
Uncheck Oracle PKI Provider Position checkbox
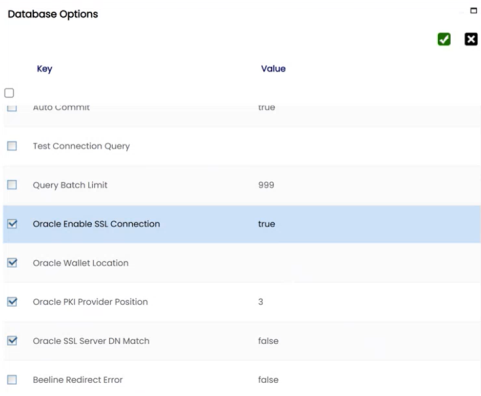click(x=12, y=302)
